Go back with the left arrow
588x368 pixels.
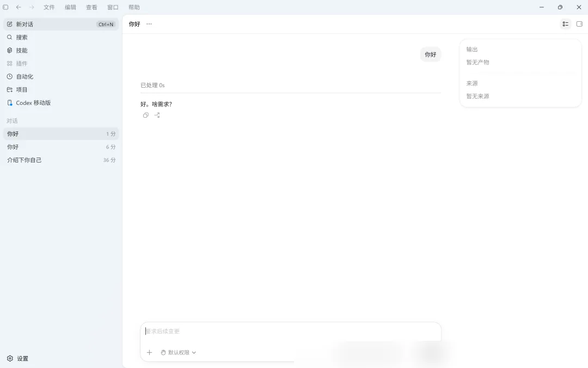(x=19, y=7)
